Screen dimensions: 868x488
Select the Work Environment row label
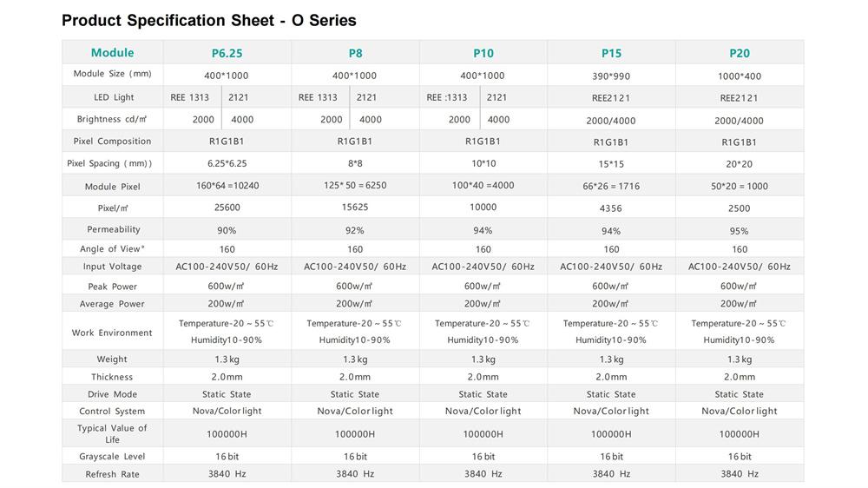pyautogui.click(x=112, y=333)
